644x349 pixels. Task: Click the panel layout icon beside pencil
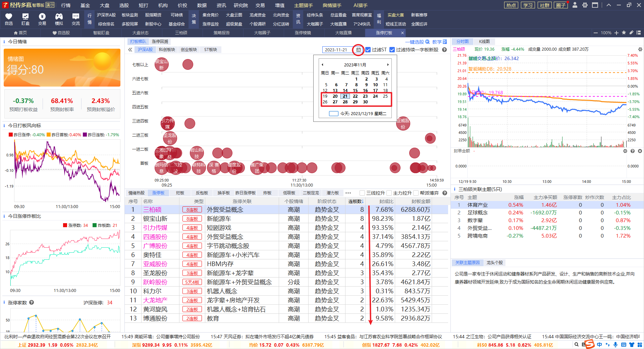coord(639,33)
